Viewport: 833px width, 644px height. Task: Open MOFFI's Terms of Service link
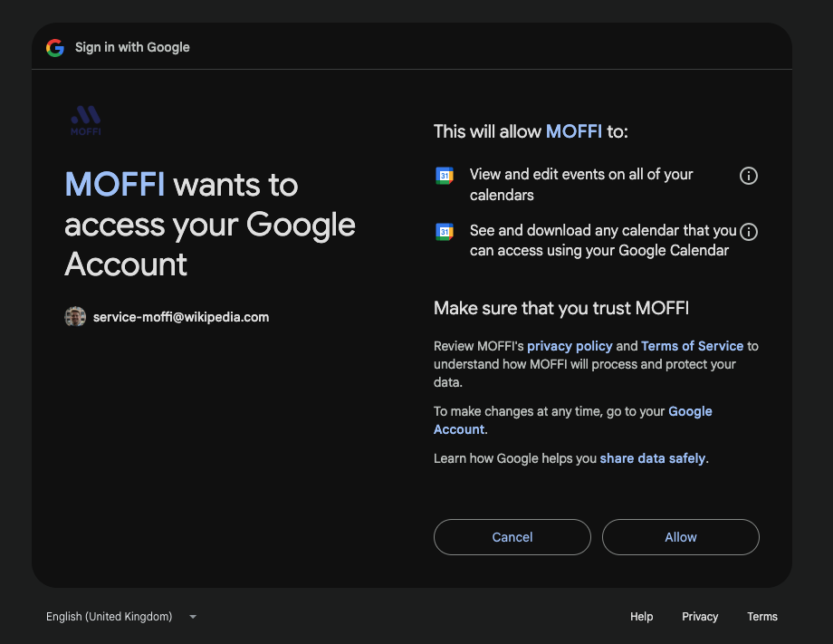[x=693, y=346]
